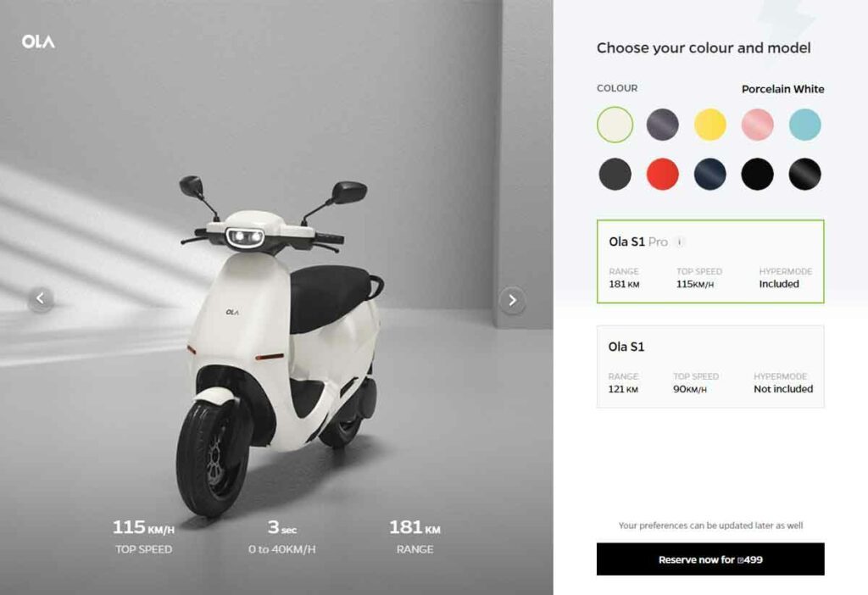Select the Ola S1 Pro model card
868x595 pixels.
click(x=710, y=261)
